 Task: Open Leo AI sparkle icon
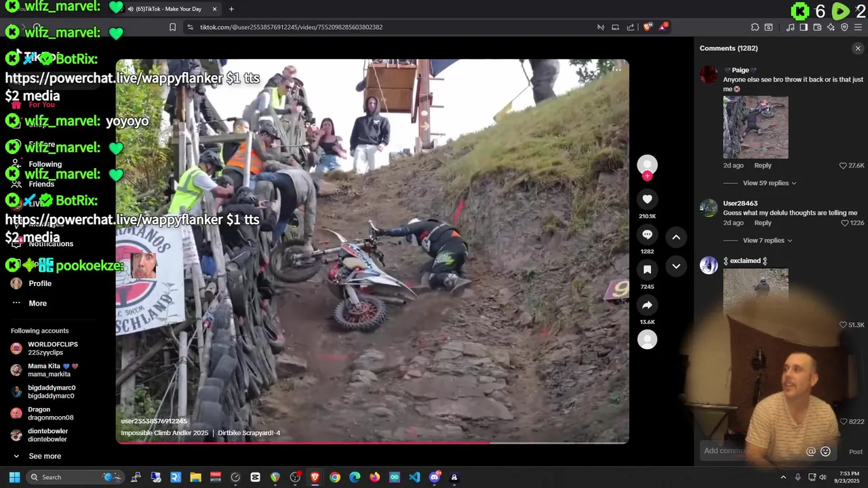[831, 27]
